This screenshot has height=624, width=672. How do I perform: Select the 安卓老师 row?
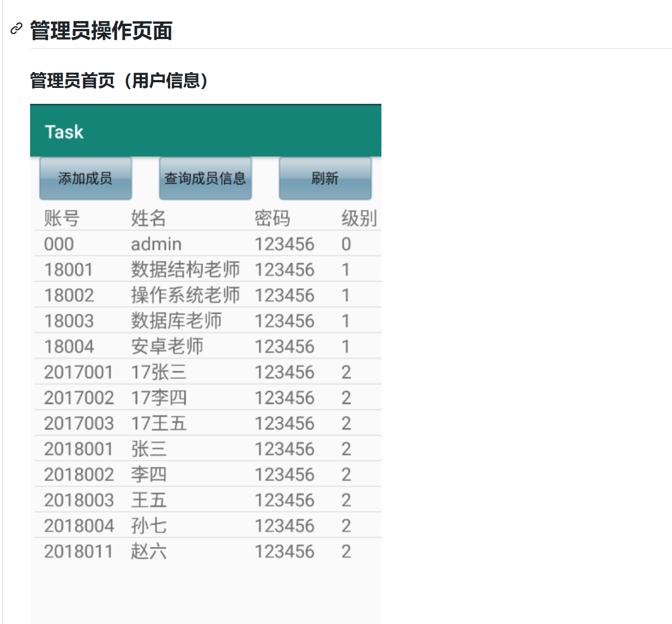click(170, 345)
